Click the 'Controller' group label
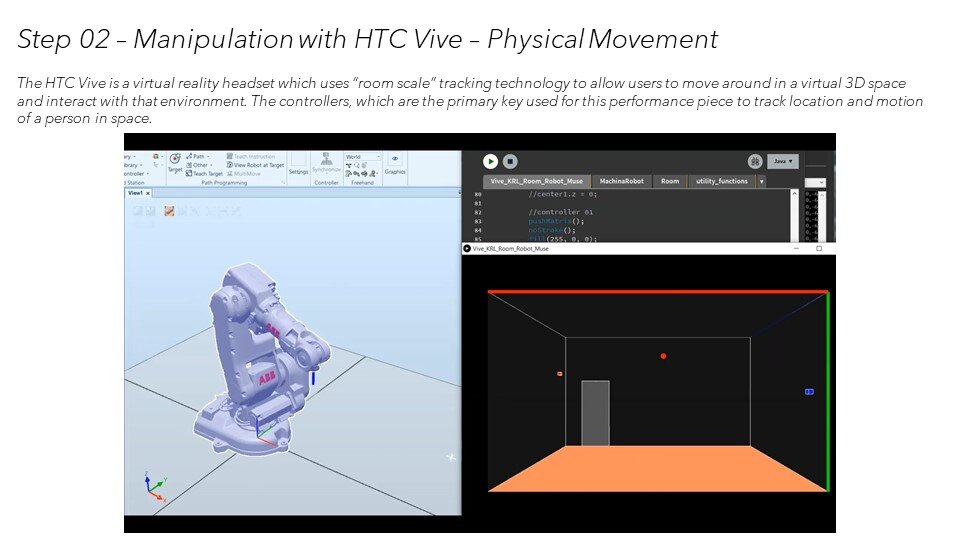This screenshot has width=960, height=540. coord(326,182)
